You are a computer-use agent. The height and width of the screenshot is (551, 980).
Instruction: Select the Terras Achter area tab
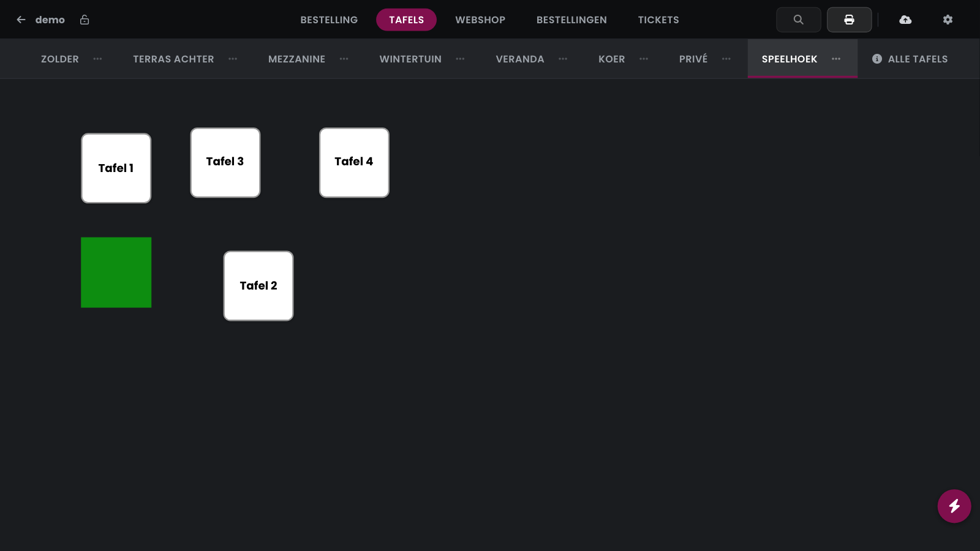[x=173, y=59]
